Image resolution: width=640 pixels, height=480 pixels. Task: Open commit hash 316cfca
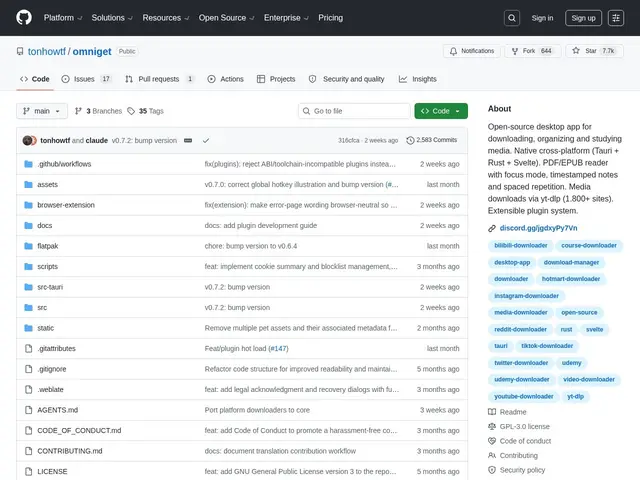(349, 140)
